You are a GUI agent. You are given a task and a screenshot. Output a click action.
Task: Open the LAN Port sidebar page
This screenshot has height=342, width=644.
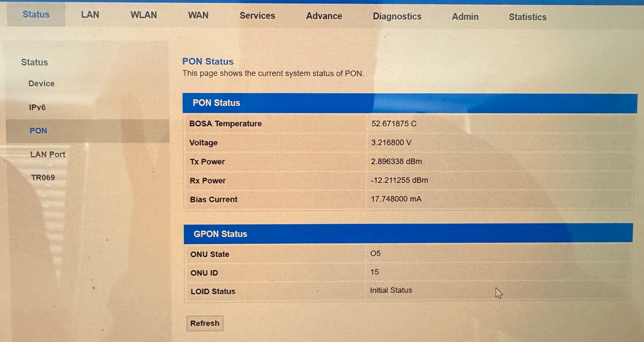click(48, 154)
